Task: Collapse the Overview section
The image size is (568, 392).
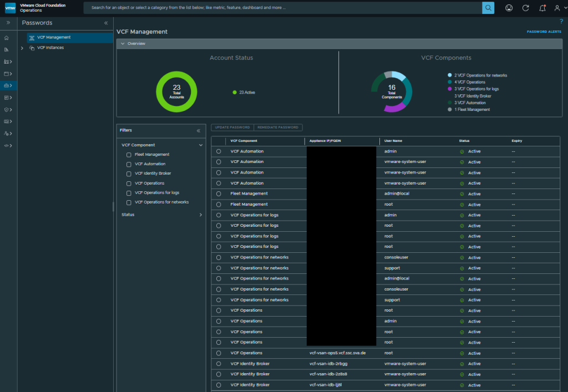Action: (123, 43)
